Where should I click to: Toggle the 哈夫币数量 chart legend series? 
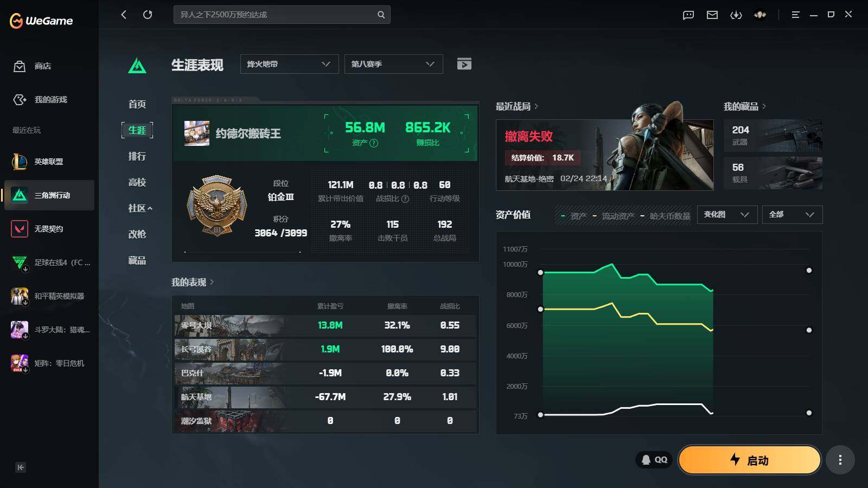(x=666, y=216)
